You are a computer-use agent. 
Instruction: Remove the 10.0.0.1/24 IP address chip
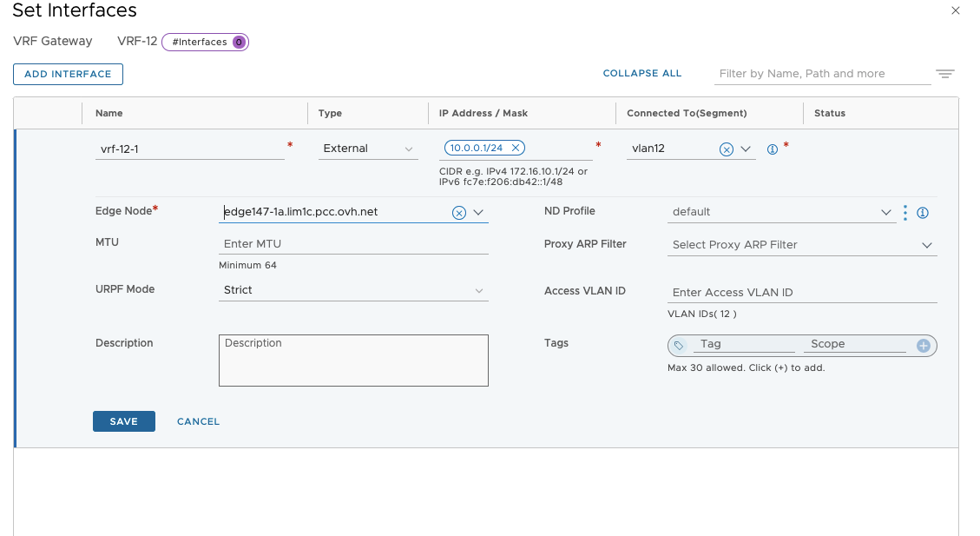[x=516, y=148]
